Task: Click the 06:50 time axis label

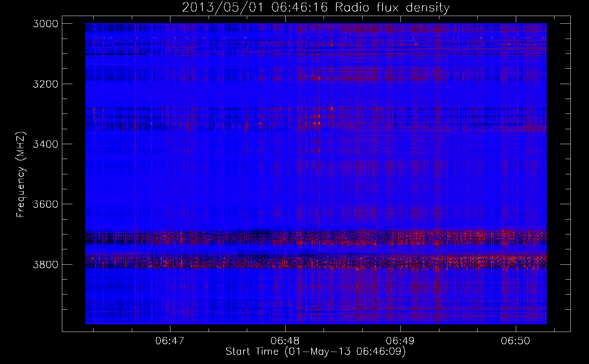Action: point(515,341)
